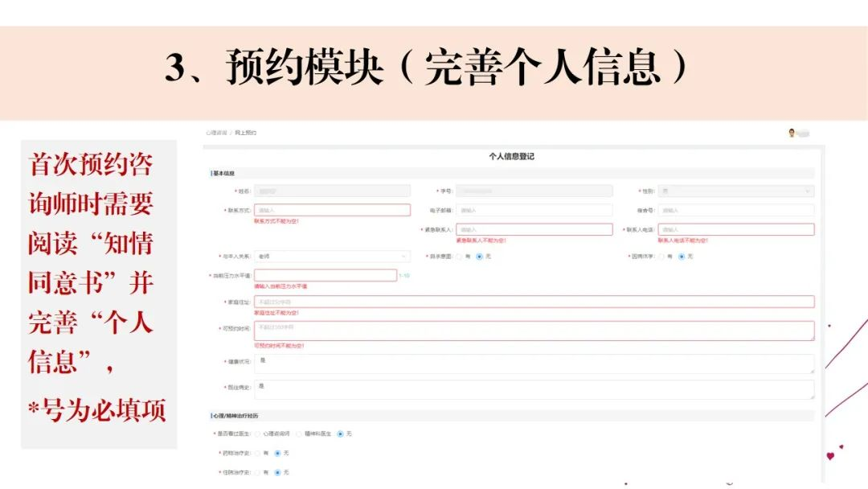Select 无 for 药物治疗史

278,453
